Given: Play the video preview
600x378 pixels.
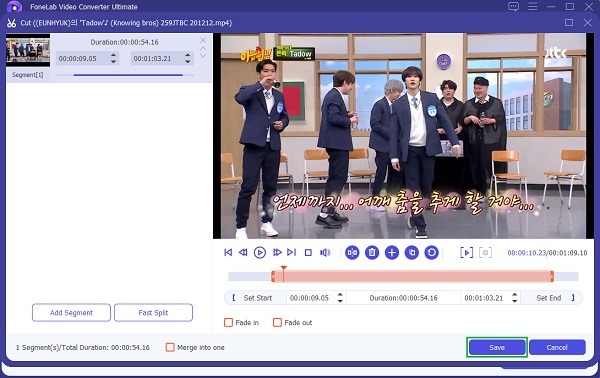Looking at the screenshot, I should point(260,253).
